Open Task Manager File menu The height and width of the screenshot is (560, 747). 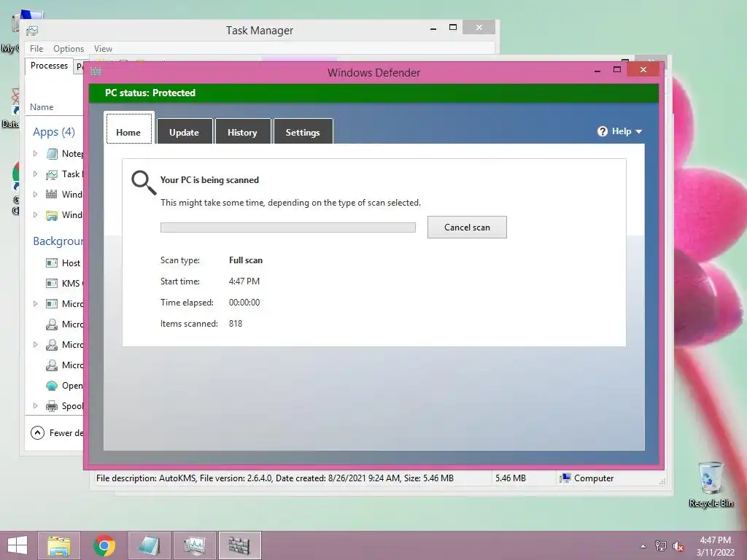tap(36, 49)
